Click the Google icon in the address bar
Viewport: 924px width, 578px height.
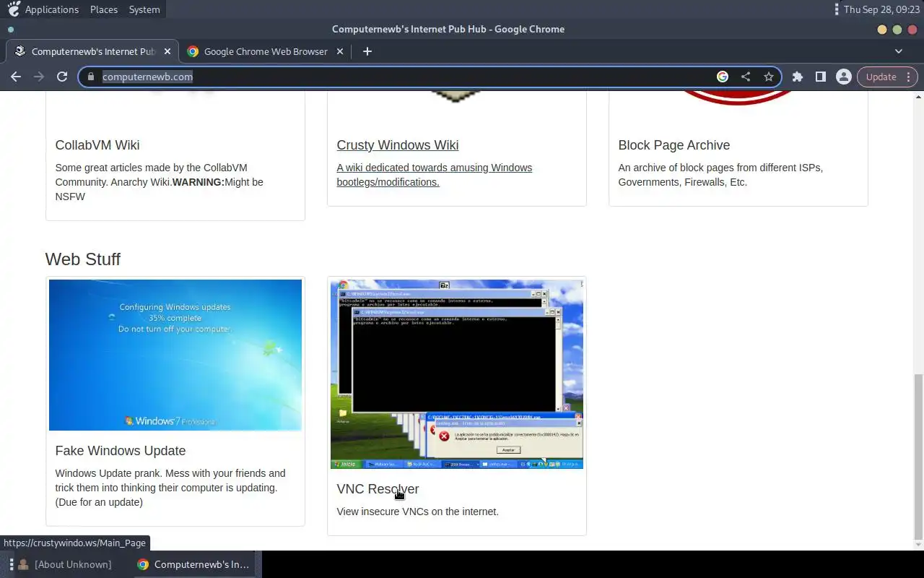click(723, 77)
